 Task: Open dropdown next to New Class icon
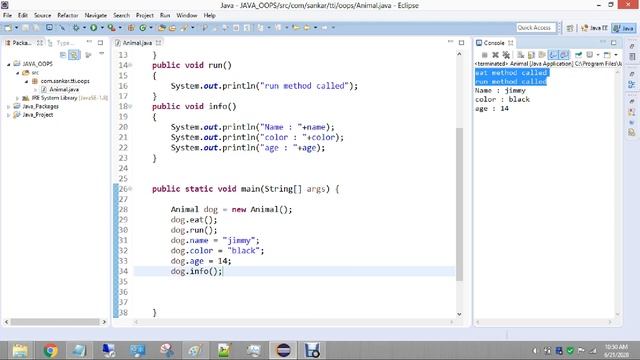[x=151, y=28]
